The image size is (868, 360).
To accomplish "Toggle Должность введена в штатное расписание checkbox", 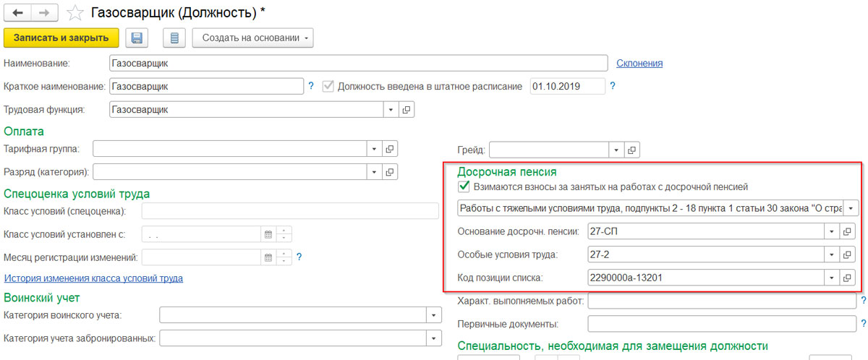I will click(x=329, y=86).
